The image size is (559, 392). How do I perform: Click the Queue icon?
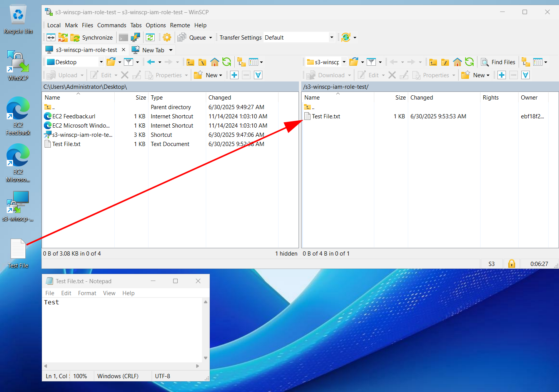click(x=182, y=37)
